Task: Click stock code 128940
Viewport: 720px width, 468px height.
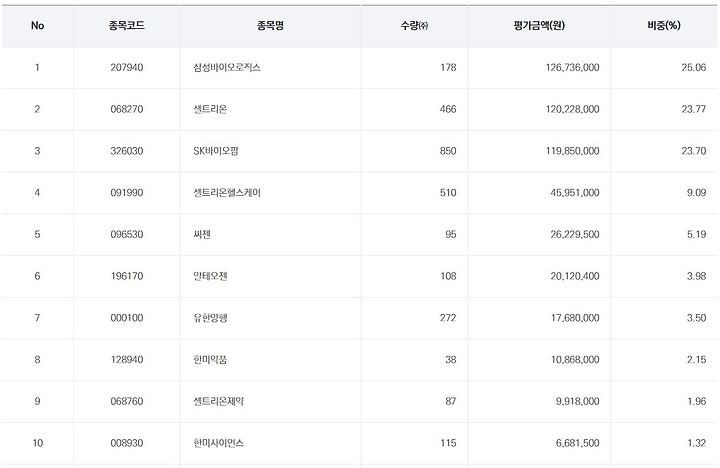Action: [x=127, y=360]
